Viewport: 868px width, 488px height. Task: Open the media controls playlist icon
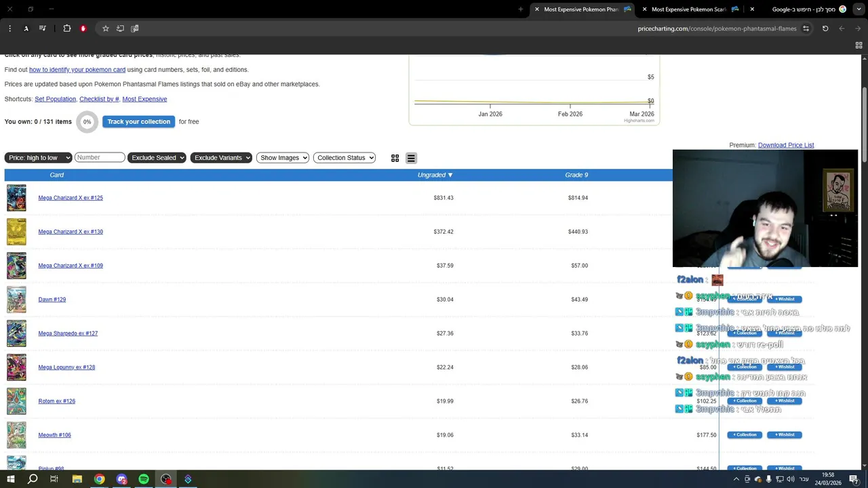point(42,28)
